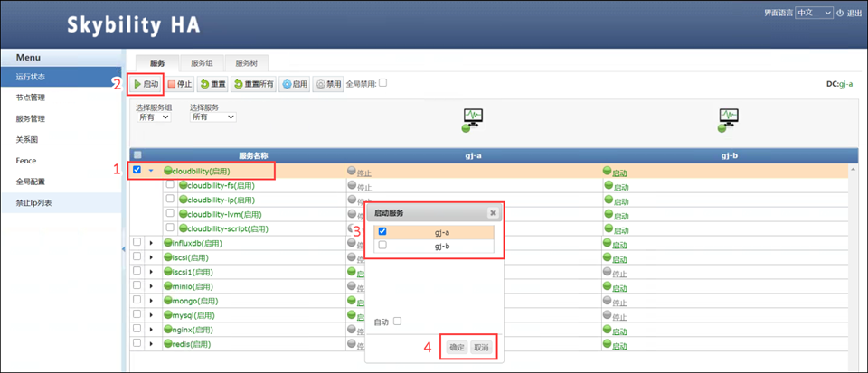
Task: Click the 重置 (Reset) toolbar button
Action: [x=212, y=84]
